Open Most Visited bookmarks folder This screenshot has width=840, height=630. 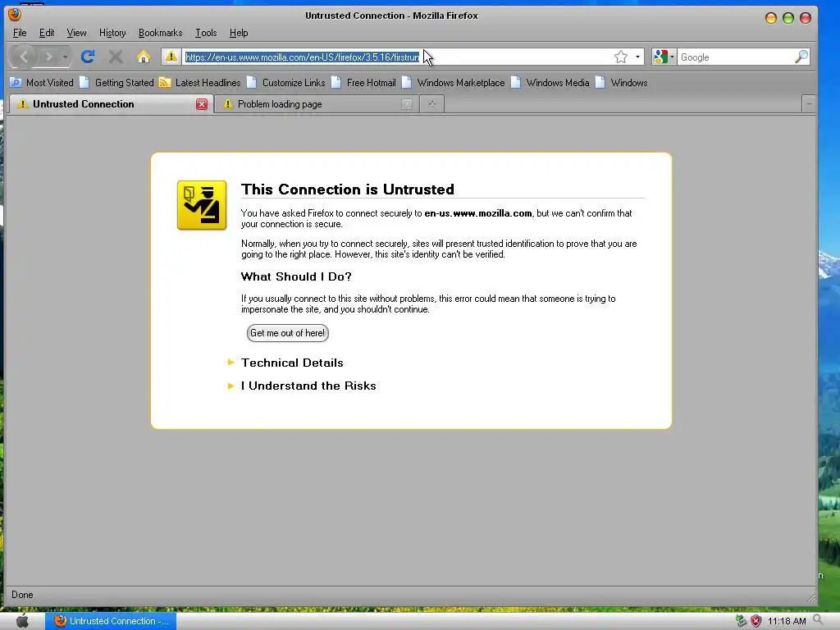click(x=42, y=83)
